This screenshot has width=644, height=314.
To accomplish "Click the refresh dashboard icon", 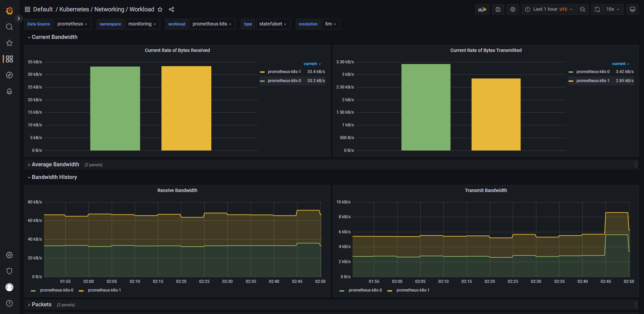I will (597, 9).
